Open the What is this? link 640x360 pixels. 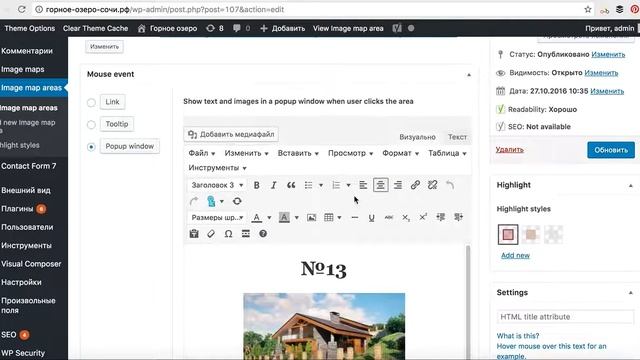pos(518,336)
